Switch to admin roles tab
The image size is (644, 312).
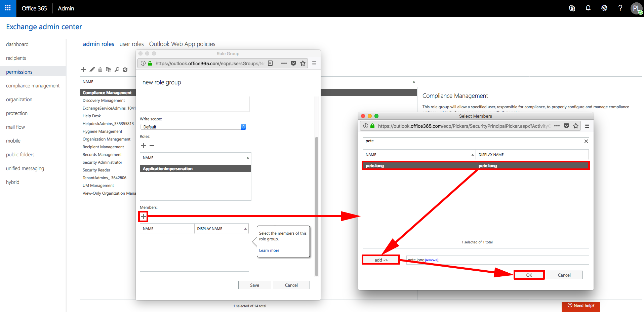[98, 44]
